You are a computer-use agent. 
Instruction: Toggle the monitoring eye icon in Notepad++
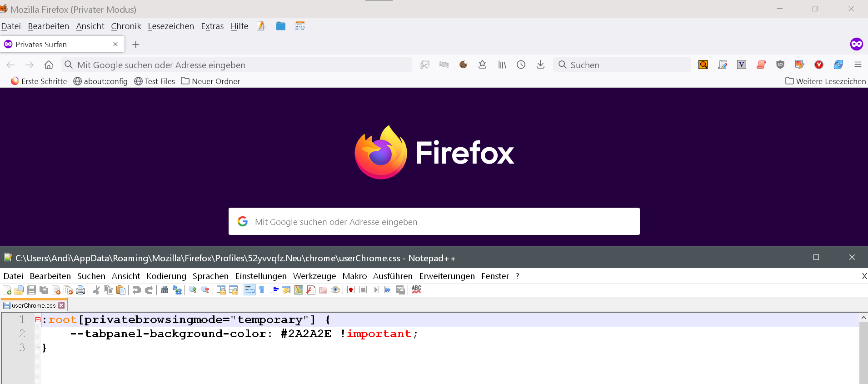[335, 290]
